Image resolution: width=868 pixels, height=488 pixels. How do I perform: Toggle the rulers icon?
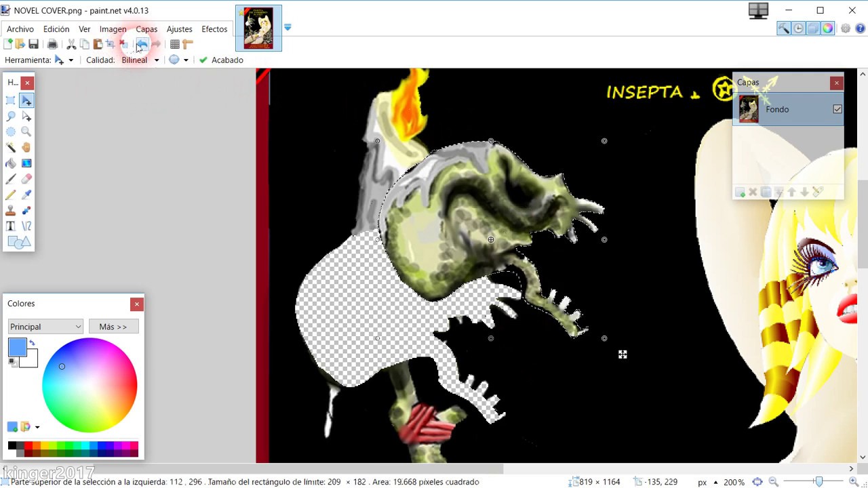[x=188, y=44]
